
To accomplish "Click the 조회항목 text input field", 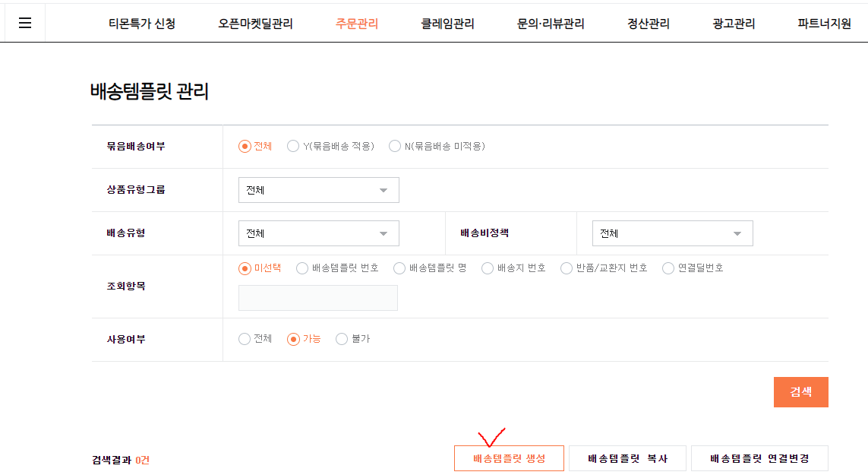I will (x=318, y=297).
